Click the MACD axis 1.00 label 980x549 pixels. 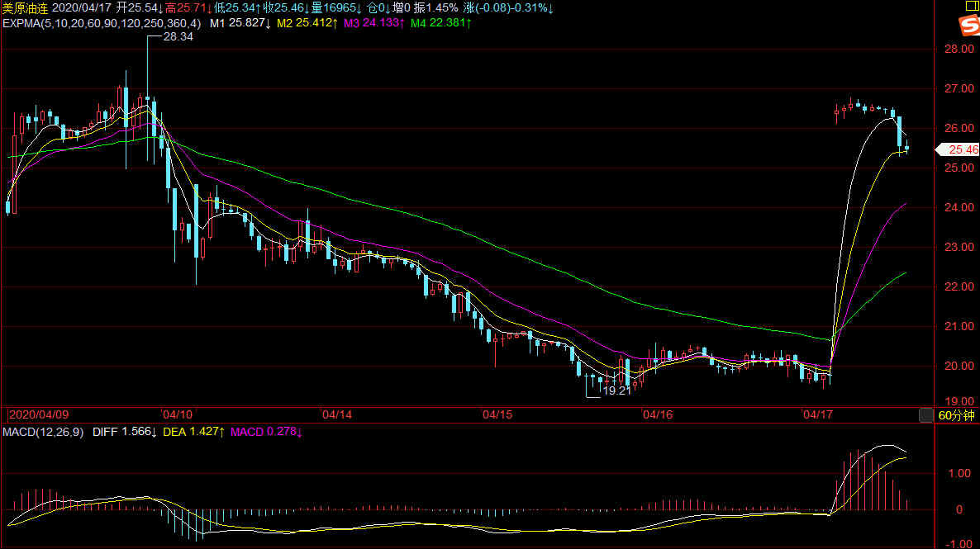pyautogui.click(x=959, y=473)
